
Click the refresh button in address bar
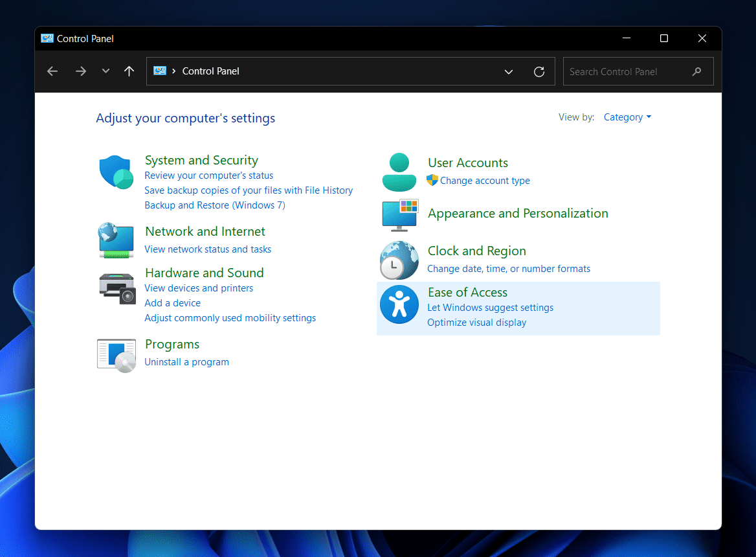coord(539,71)
